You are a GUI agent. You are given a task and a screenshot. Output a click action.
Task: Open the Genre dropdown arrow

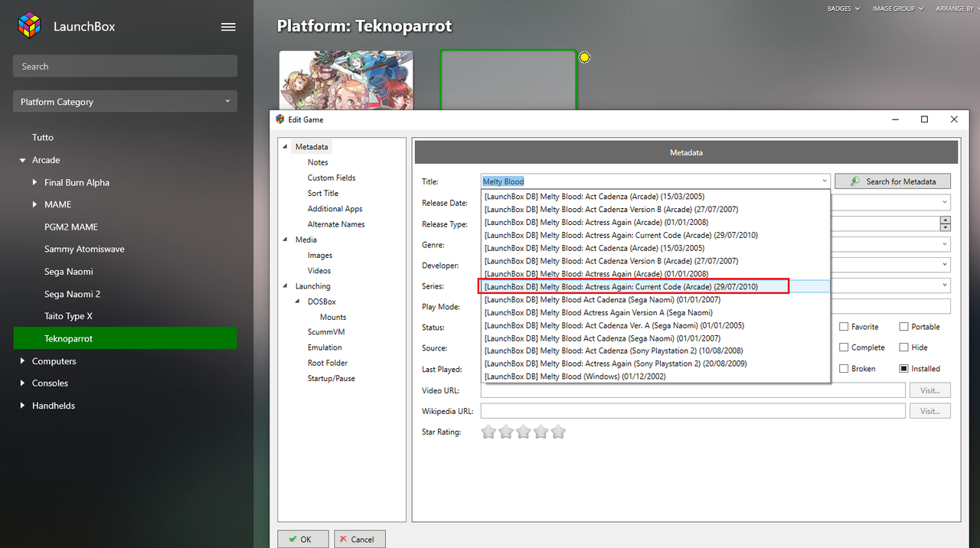click(x=946, y=244)
